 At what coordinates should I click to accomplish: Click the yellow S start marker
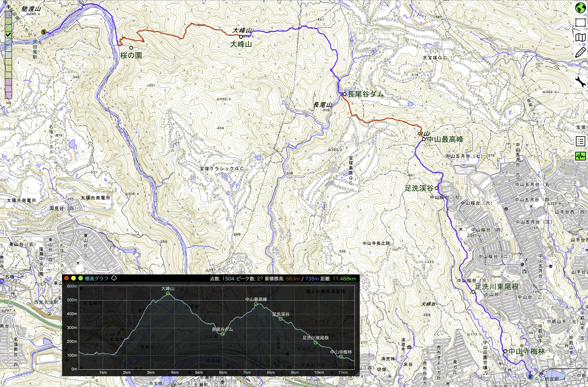pos(44,32)
